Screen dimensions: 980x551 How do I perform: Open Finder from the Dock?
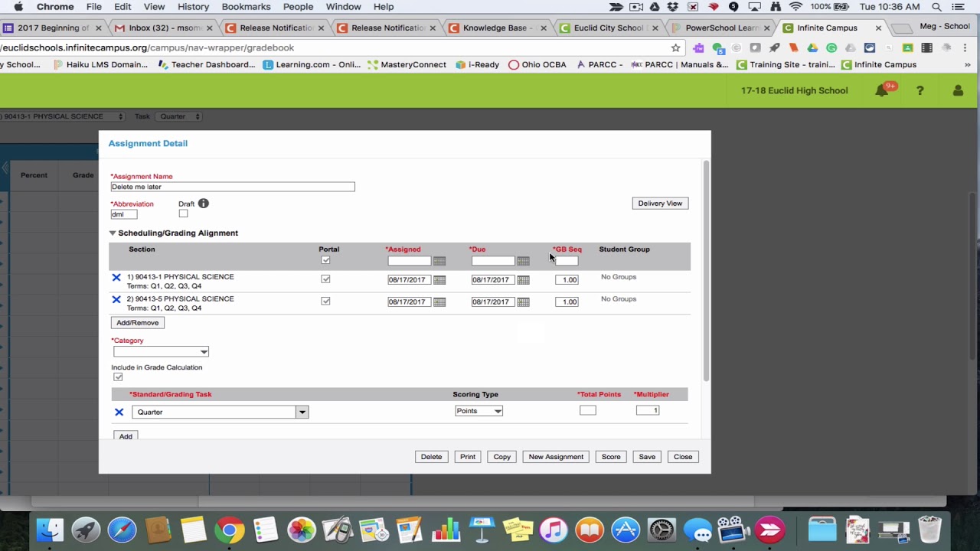point(50,530)
